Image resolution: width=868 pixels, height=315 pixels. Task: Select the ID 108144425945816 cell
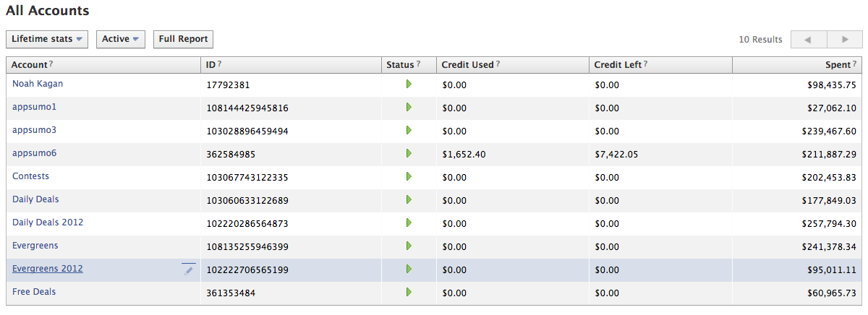pos(247,108)
